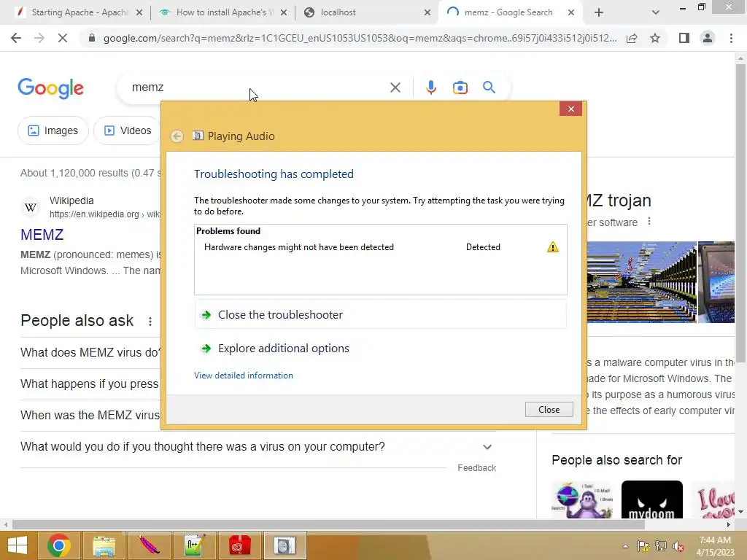The height and width of the screenshot is (560, 747).
Task: Filter results by Images
Action: 53,131
